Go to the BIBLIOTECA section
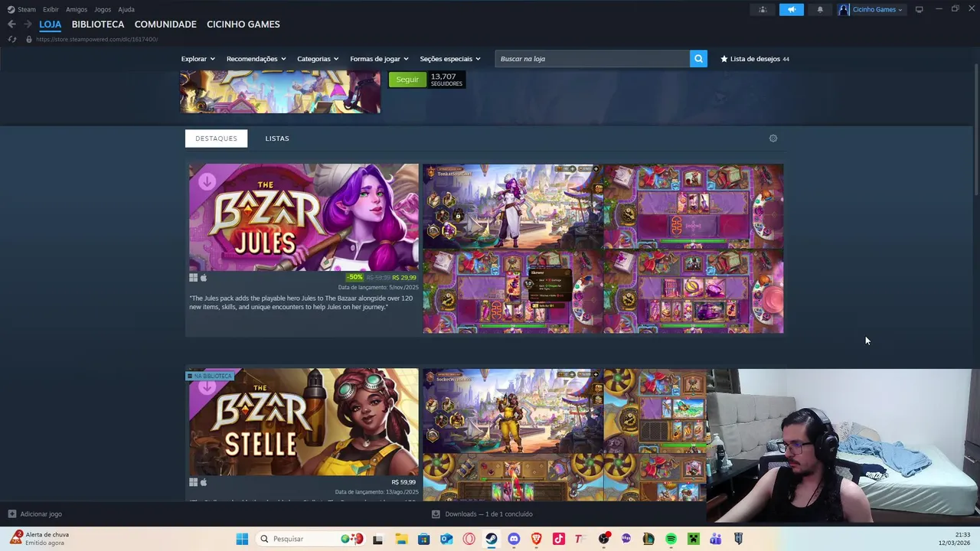Viewport: 980px width, 551px height. point(98,24)
